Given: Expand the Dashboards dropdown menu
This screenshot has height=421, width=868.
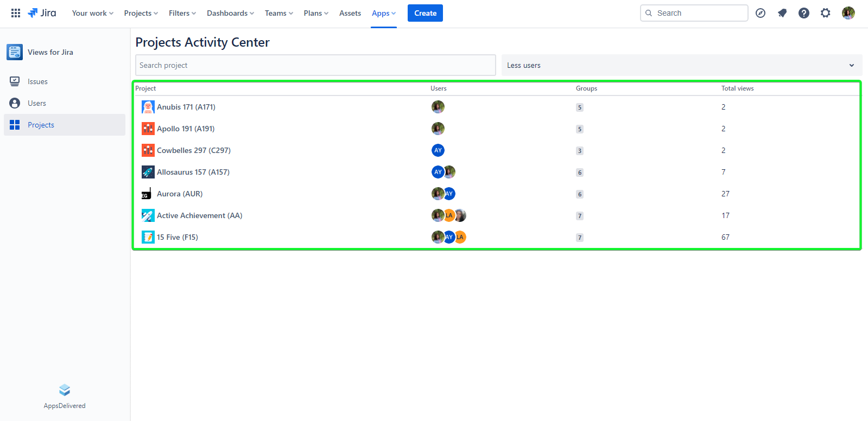Looking at the screenshot, I should (x=230, y=13).
